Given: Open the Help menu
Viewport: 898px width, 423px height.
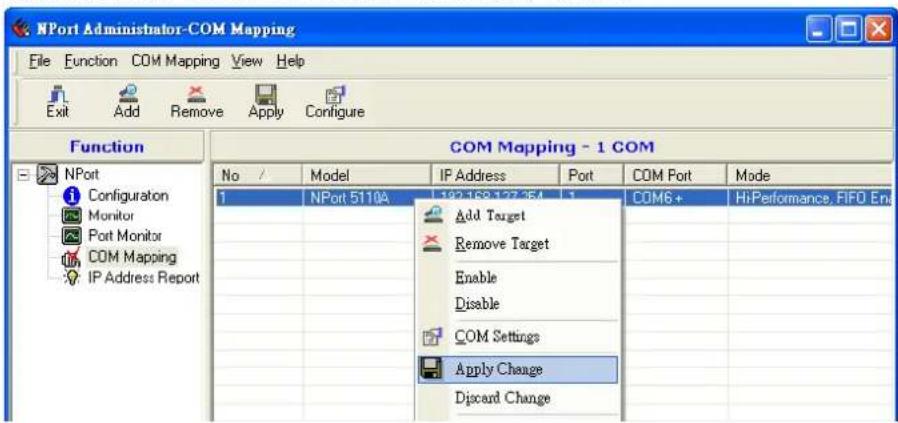Looking at the screenshot, I should click(290, 61).
